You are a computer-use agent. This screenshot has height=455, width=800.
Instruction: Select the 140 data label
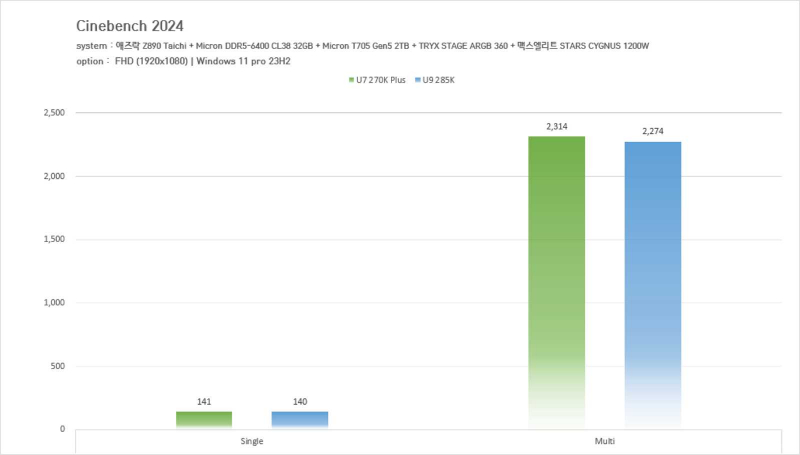click(x=300, y=402)
